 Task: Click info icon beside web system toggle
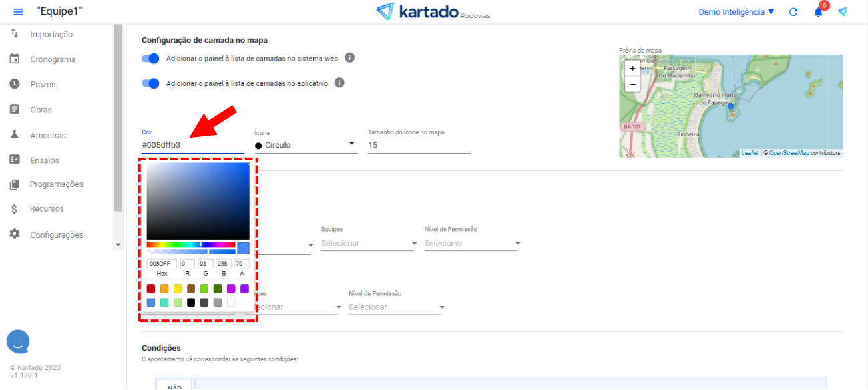pos(349,58)
